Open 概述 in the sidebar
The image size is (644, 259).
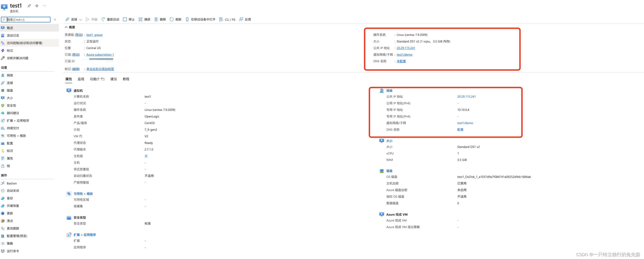pyautogui.click(x=29, y=28)
